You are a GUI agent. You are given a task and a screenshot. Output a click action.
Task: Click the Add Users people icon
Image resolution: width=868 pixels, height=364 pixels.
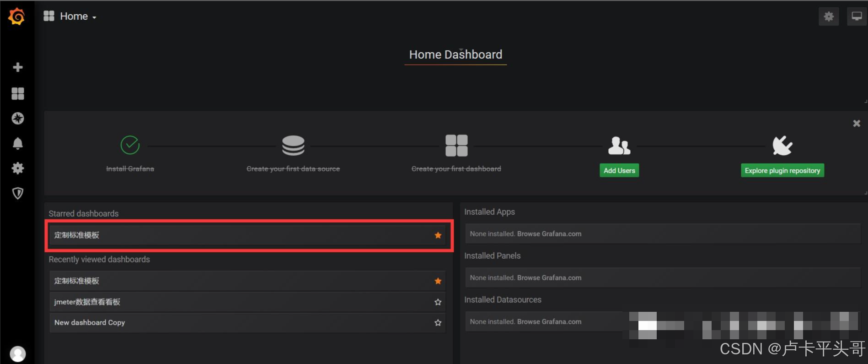[619, 146]
